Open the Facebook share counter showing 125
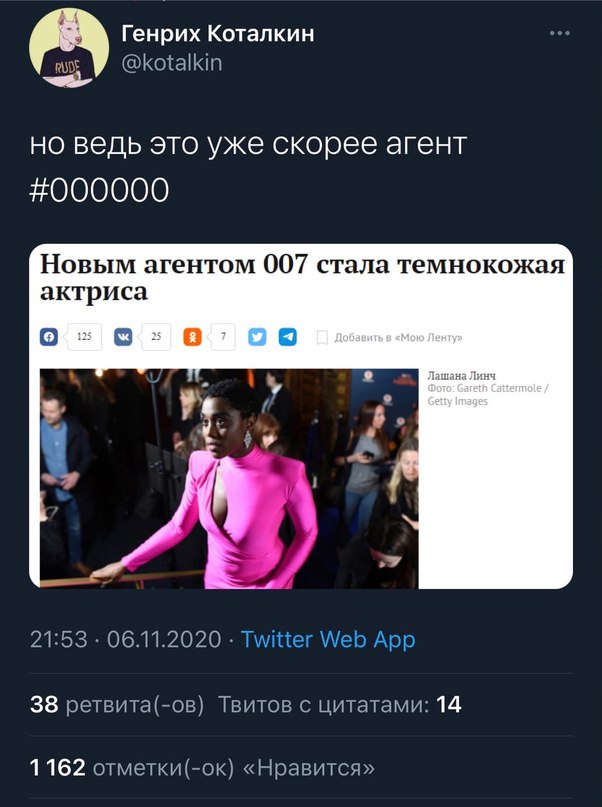Viewport: 602px width, 807px height. (84, 337)
